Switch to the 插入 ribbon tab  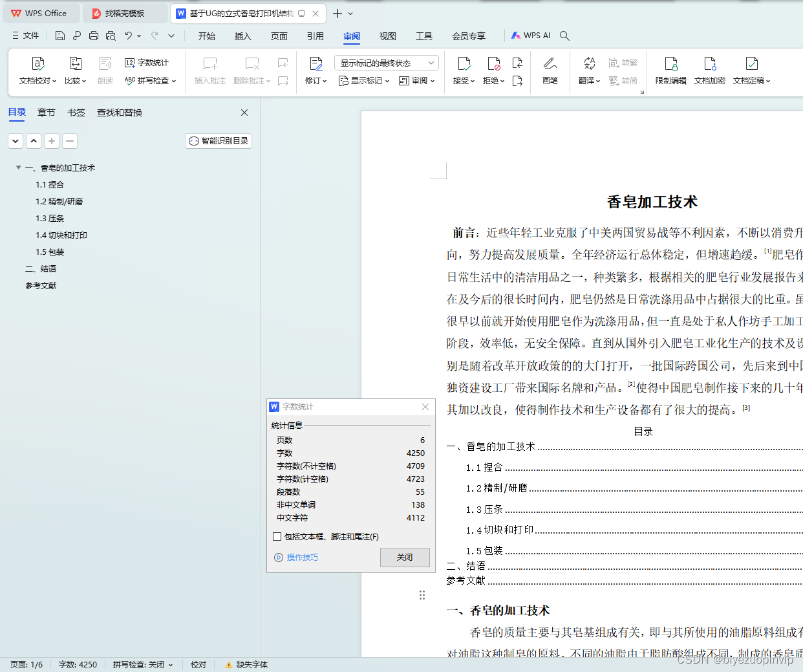coord(243,36)
